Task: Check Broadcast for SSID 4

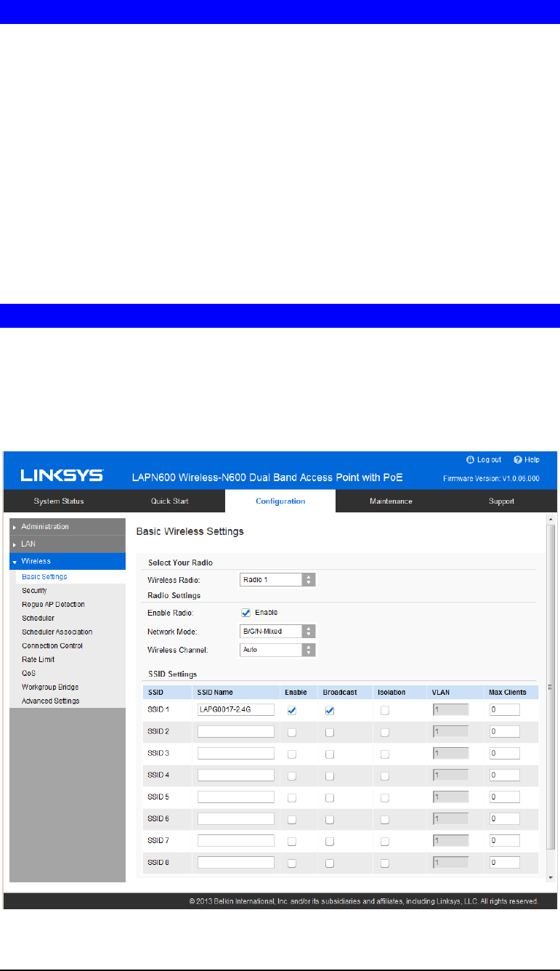Action: tap(330, 776)
